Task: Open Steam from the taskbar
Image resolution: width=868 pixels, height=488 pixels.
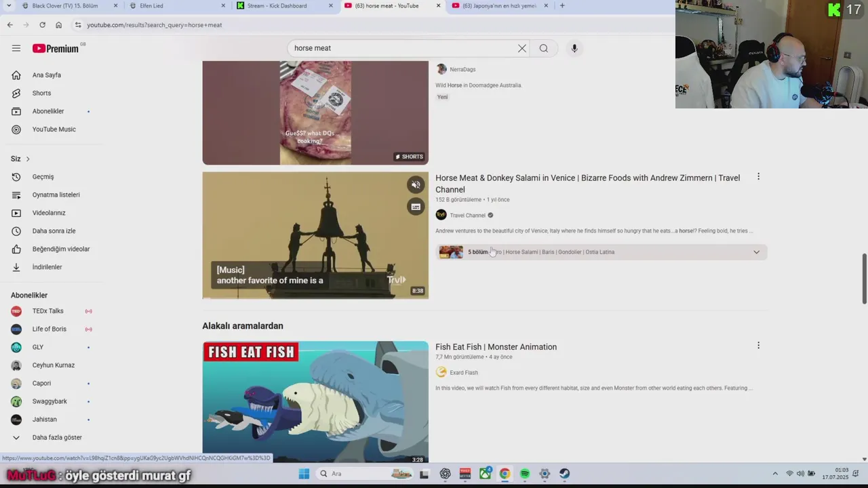Action: coord(564,474)
